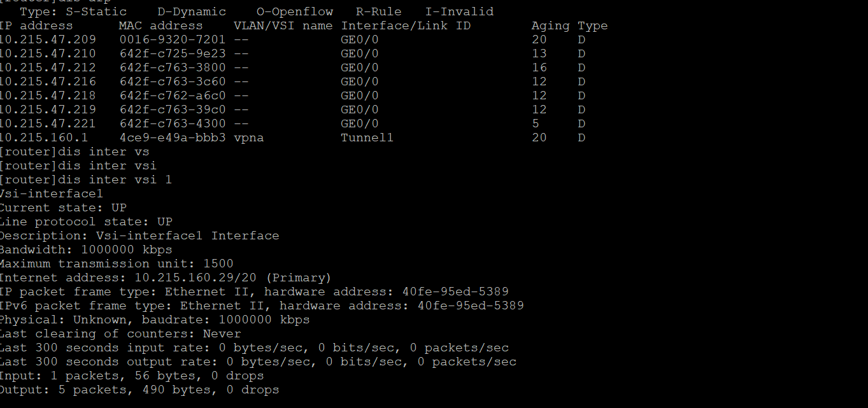Click IP address 10.215.160.1 in ARP table
Screen dimensions: 868x408
[x=43, y=137]
